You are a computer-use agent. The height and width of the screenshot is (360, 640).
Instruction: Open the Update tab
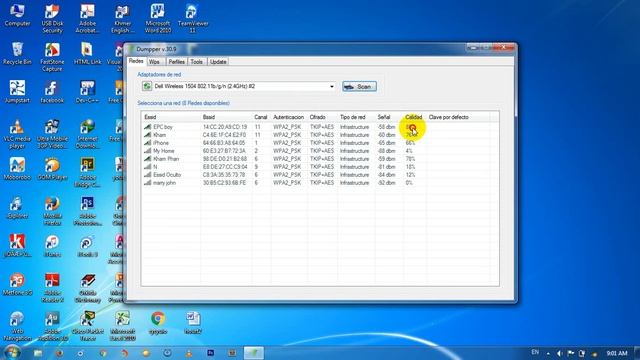coord(218,62)
